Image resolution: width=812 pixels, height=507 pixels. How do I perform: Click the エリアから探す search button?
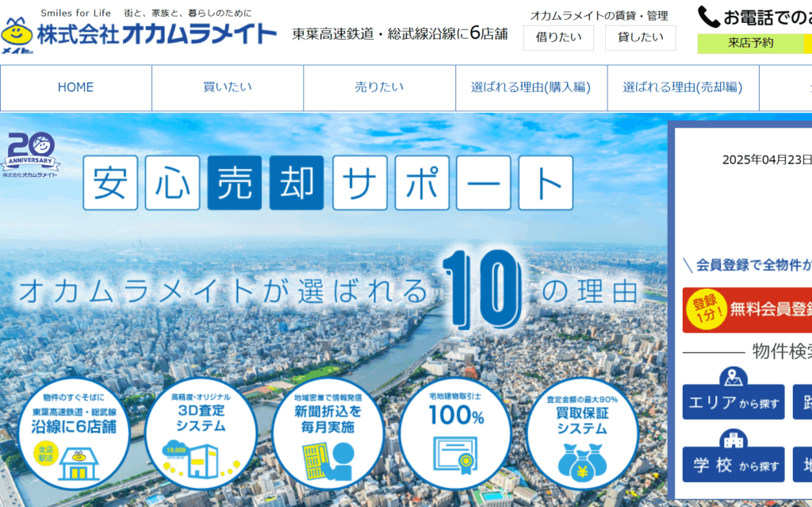click(x=733, y=402)
